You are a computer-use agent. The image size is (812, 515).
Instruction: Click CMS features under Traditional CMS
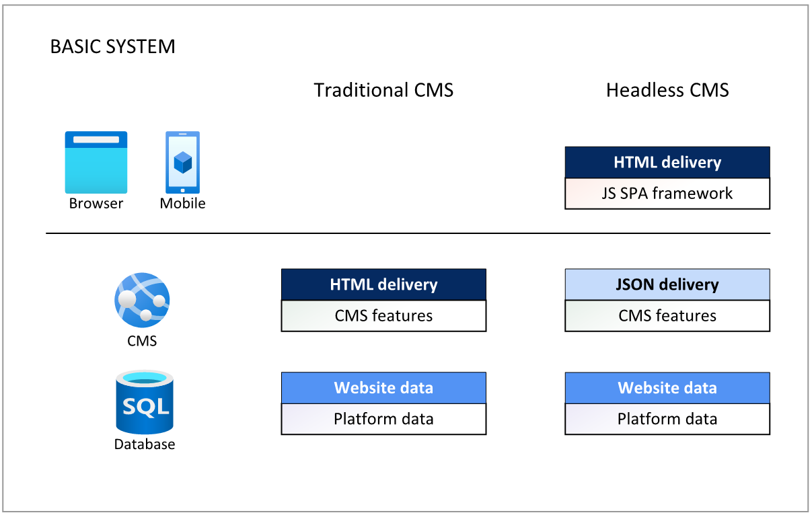tap(383, 316)
